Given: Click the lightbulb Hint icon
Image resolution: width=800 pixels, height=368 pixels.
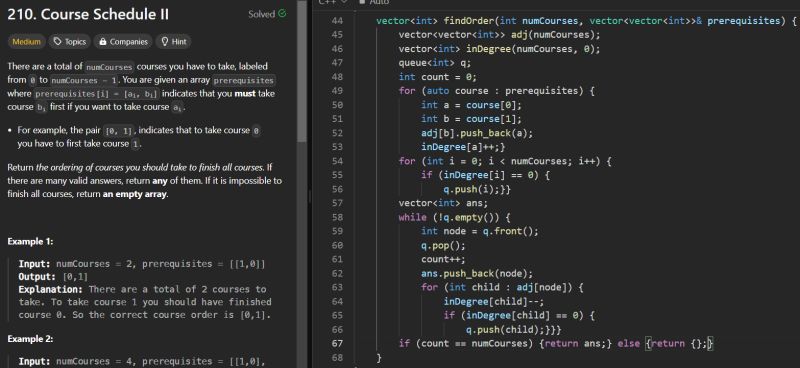Looking at the screenshot, I should pos(165,42).
